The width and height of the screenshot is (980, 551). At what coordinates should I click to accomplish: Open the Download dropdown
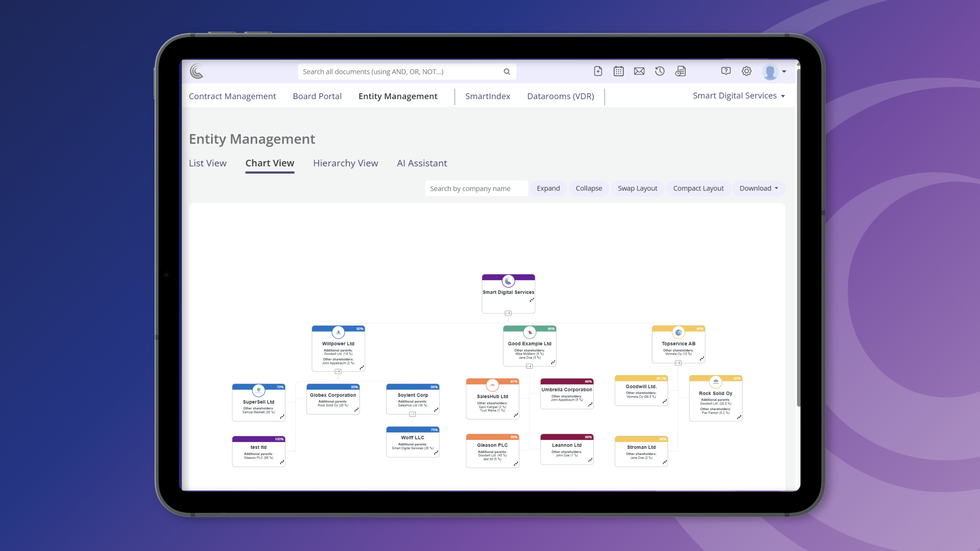[x=758, y=188]
